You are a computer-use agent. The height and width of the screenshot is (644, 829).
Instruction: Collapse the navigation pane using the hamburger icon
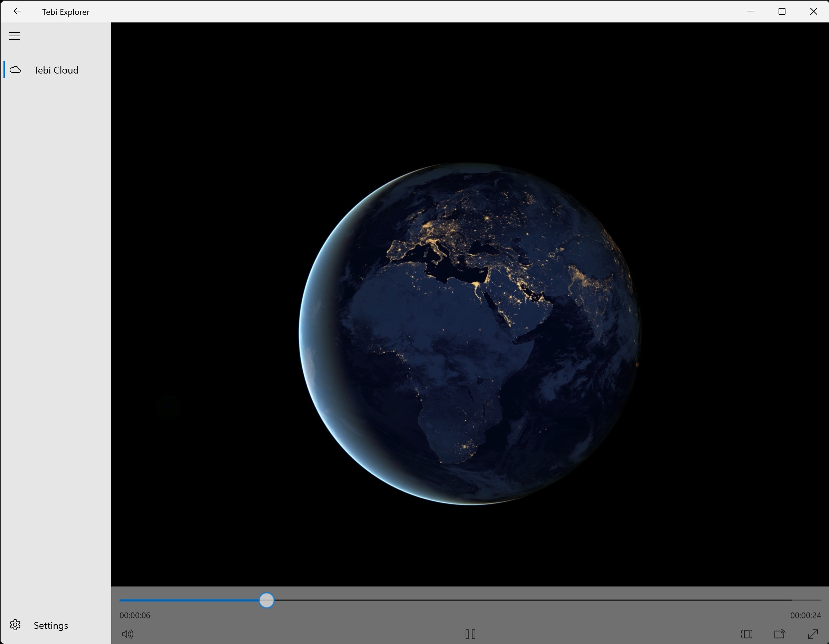pyautogui.click(x=15, y=36)
